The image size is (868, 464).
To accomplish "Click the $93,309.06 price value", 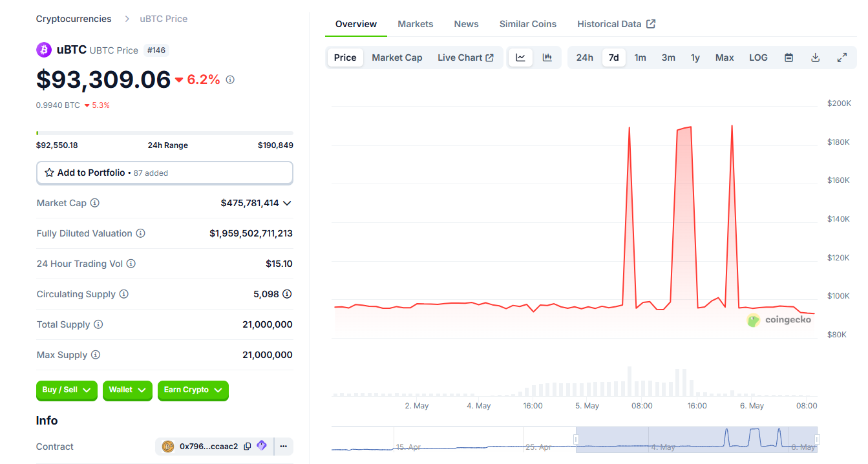I will pyautogui.click(x=103, y=79).
